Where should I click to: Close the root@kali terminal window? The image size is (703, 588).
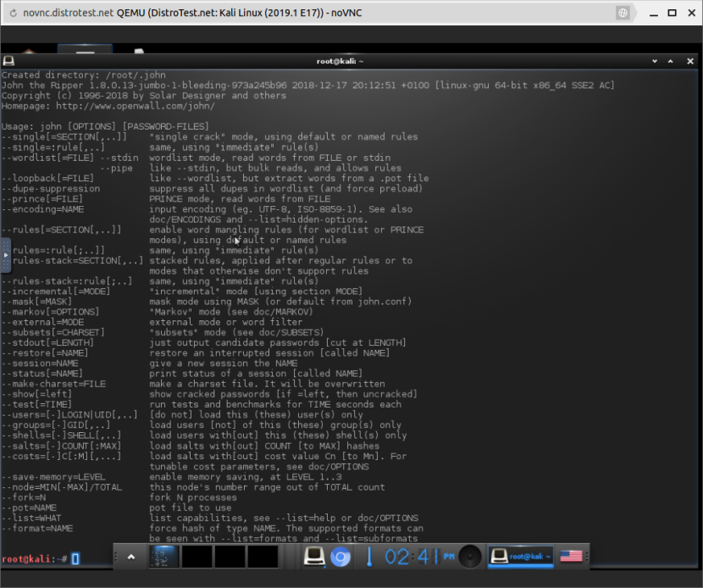(690, 61)
